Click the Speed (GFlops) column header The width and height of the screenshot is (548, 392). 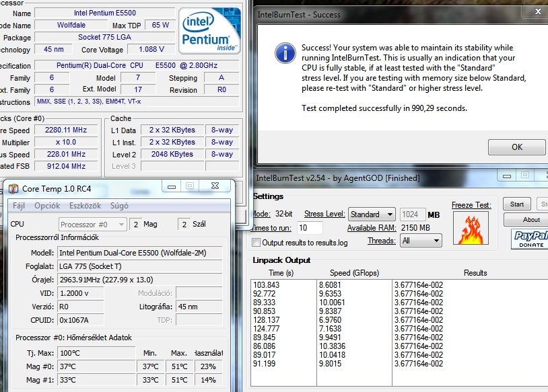point(354,273)
